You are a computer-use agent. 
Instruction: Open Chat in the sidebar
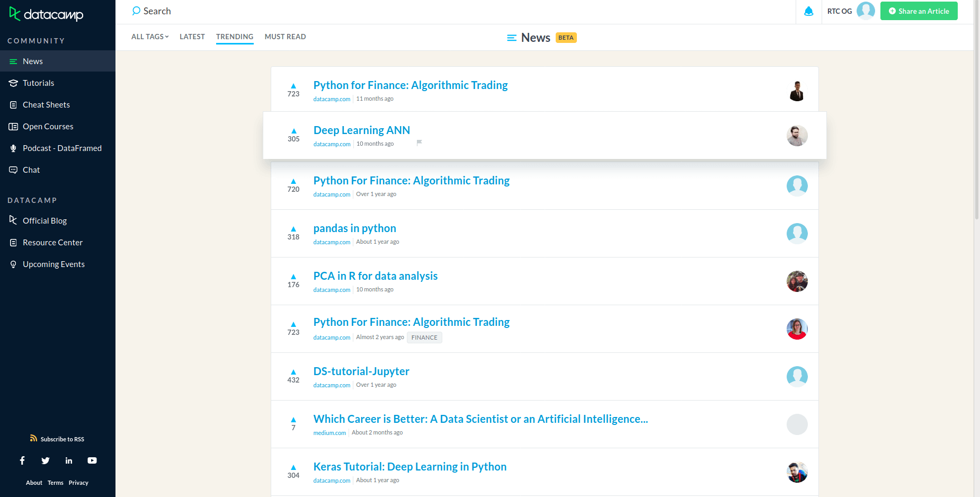point(58,170)
